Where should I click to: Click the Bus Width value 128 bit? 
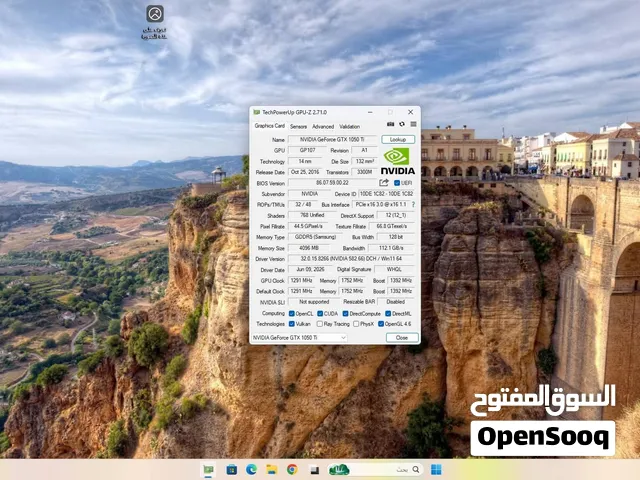click(x=396, y=237)
